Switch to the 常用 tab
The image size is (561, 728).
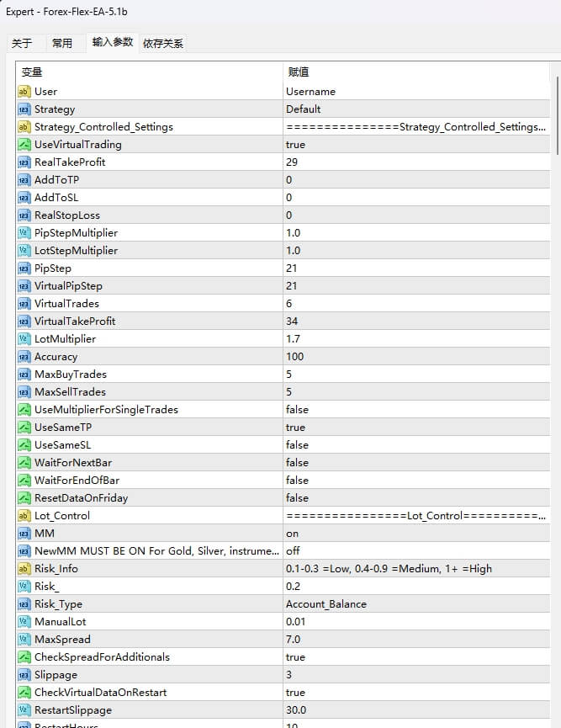click(x=62, y=43)
